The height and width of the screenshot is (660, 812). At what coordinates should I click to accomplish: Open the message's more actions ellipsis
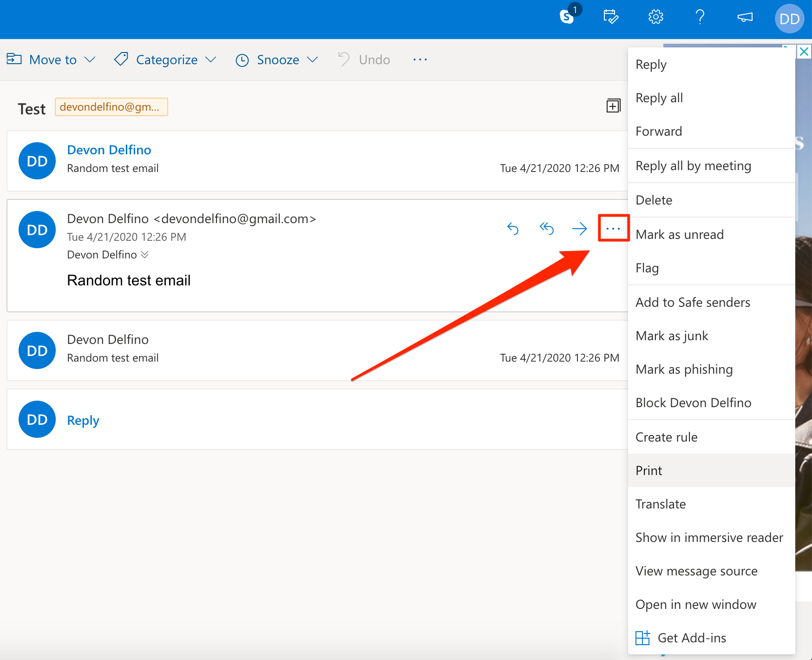pyautogui.click(x=613, y=228)
